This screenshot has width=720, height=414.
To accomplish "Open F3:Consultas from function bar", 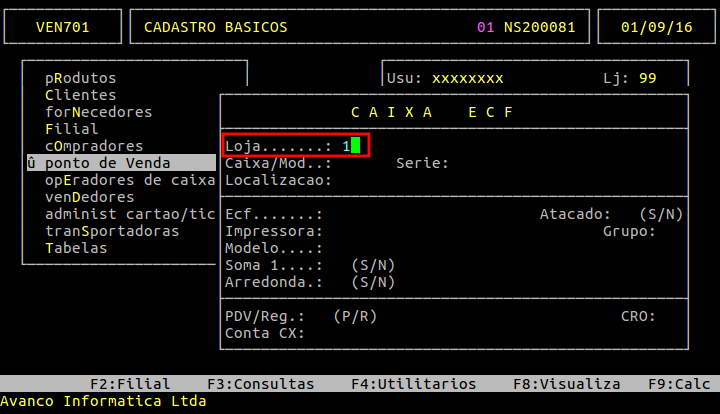I will click(x=260, y=384).
